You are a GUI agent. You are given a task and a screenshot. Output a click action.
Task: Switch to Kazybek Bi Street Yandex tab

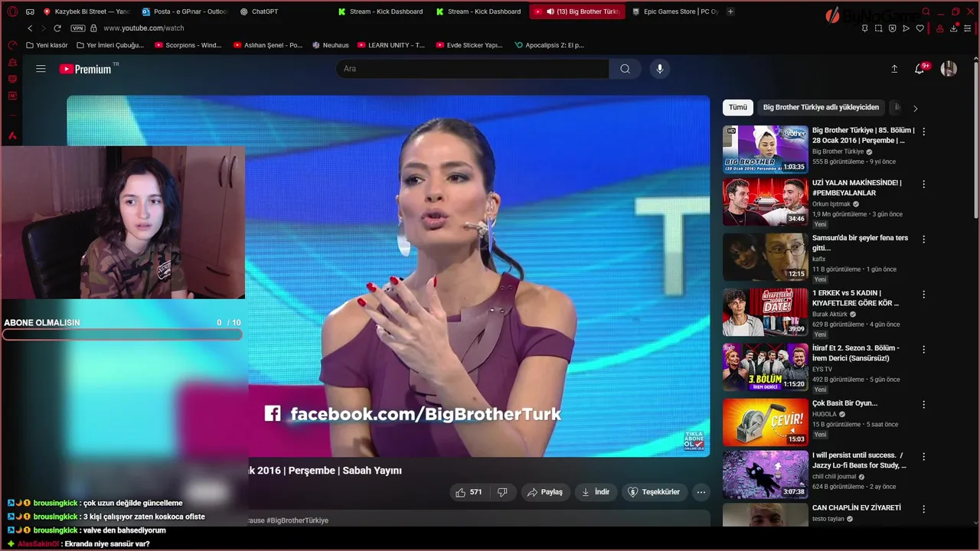tap(86, 11)
